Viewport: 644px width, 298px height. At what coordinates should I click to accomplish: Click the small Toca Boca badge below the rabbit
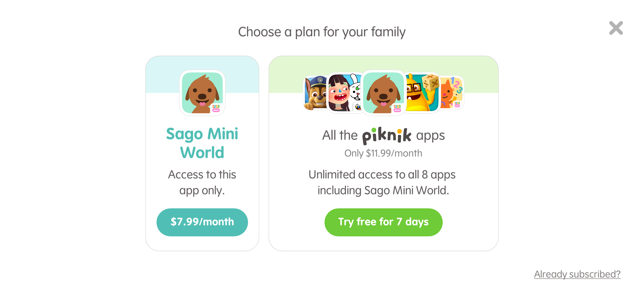(358, 107)
